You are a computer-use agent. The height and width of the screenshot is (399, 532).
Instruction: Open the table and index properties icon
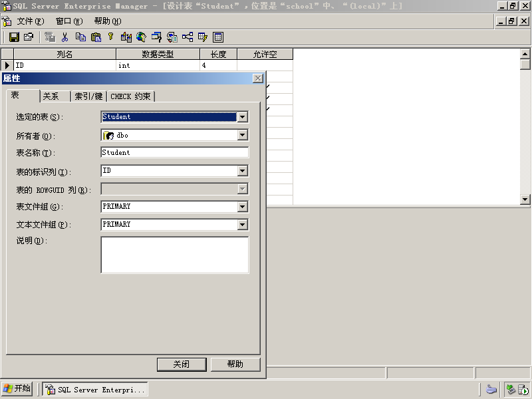(29, 37)
